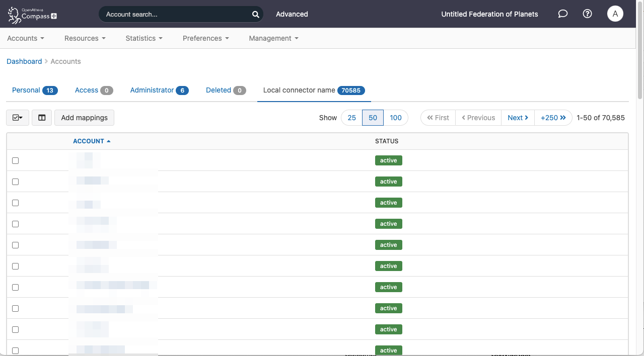Viewport: 644px width, 356px height.
Task: Expand the Statistics dropdown
Action: coord(144,38)
